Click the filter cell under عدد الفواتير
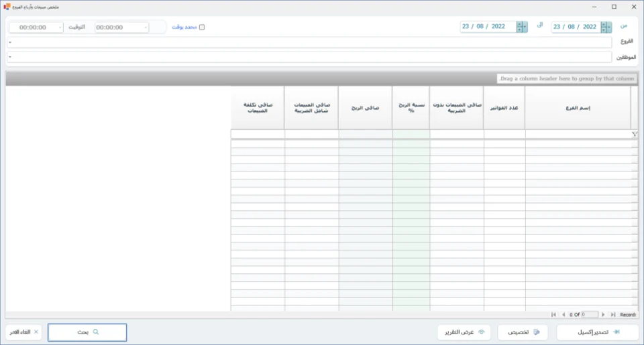 [504, 134]
